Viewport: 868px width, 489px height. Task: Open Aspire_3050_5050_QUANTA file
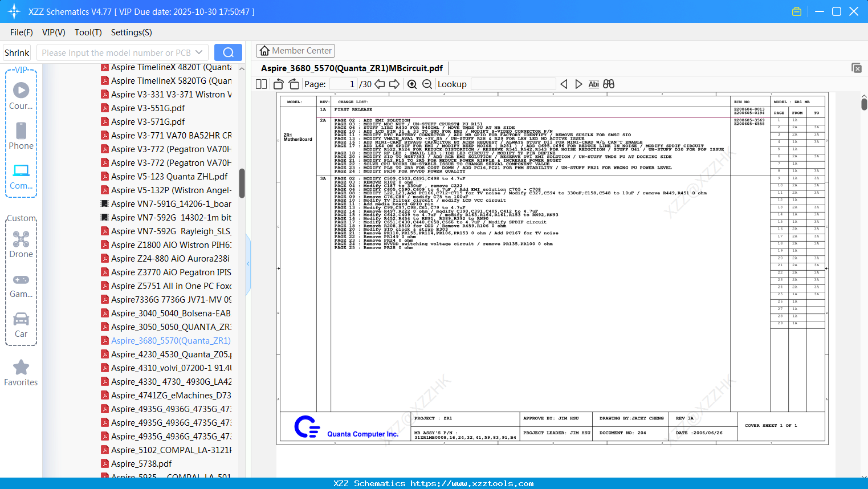click(x=166, y=327)
